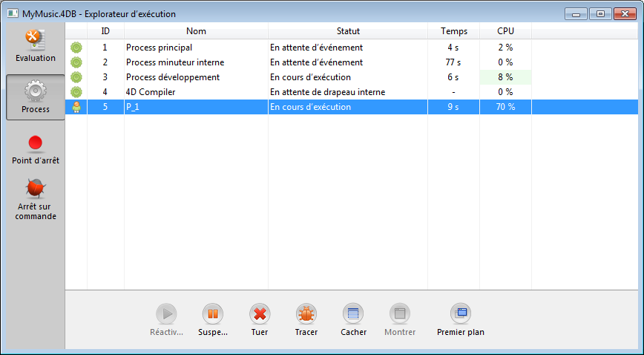Open Arrêt sur commande bug icon
644x355 pixels.
(x=36, y=189)
